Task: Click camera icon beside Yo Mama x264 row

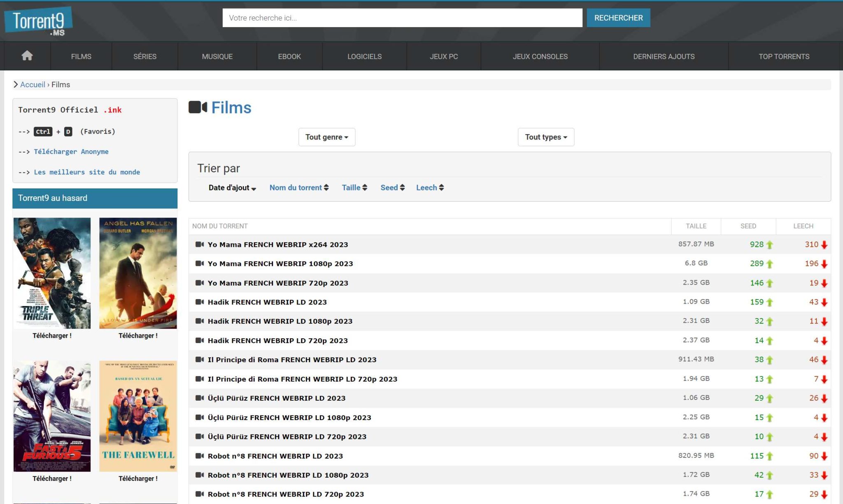Action: click(200, 244)
